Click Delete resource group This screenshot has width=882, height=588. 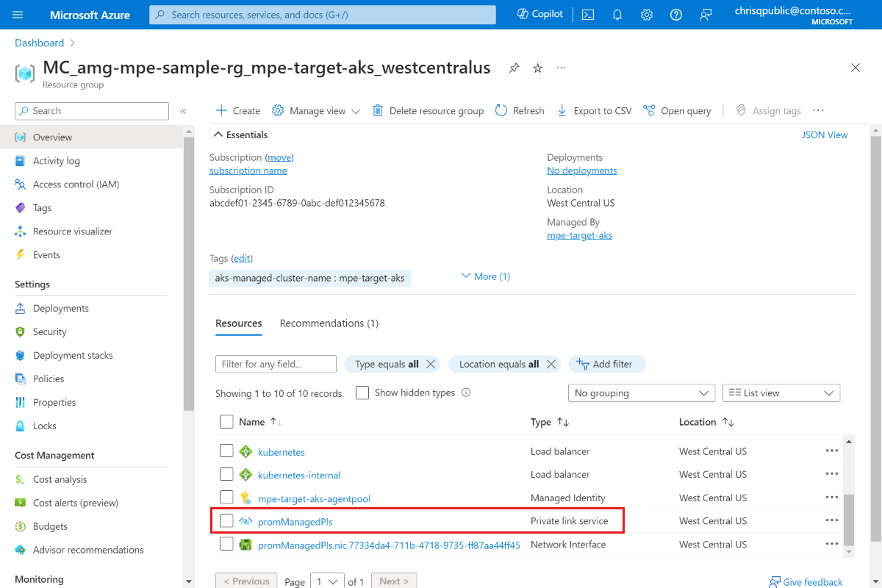tap(428, 111)
